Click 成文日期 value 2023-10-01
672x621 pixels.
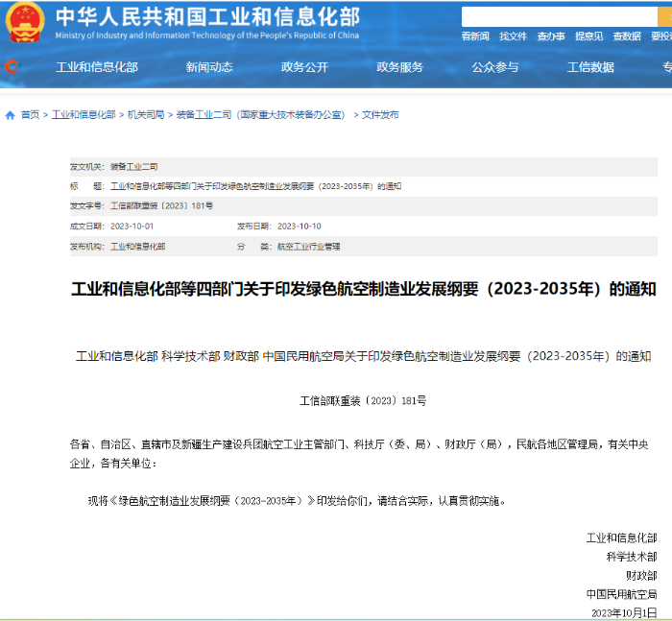tap(132, 227)
